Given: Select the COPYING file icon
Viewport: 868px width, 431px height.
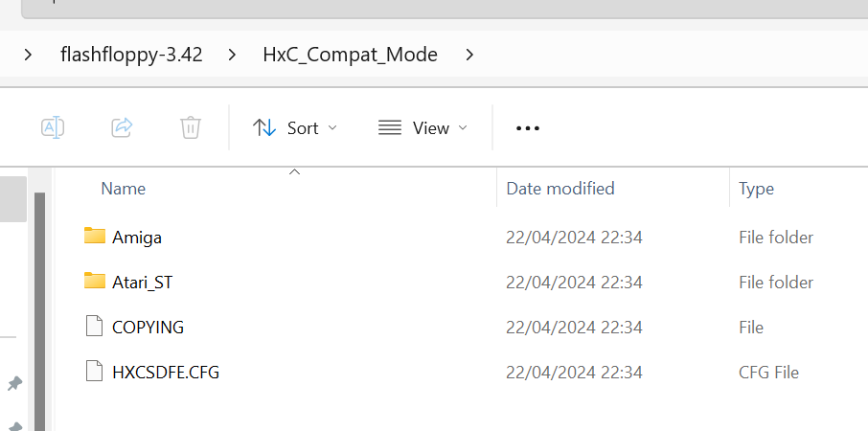Looking at the screenshot, I should [95, 326].
